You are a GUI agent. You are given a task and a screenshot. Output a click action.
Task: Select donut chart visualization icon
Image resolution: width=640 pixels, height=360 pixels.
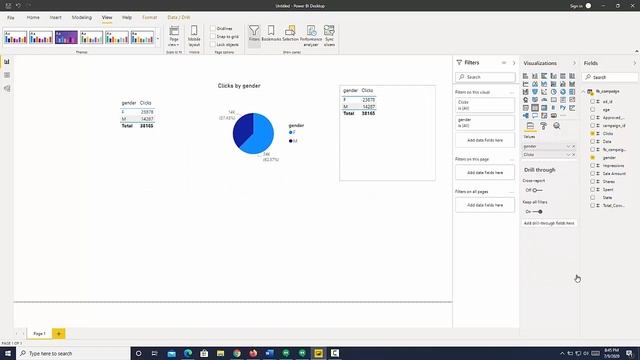(x=563, y=92)
